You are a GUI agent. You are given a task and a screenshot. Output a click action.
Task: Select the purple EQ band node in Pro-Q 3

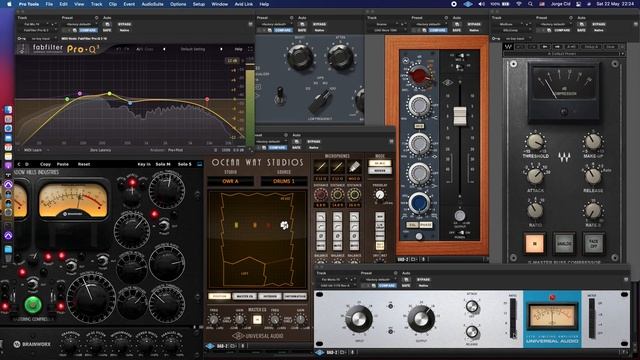[x=80, y=93]
